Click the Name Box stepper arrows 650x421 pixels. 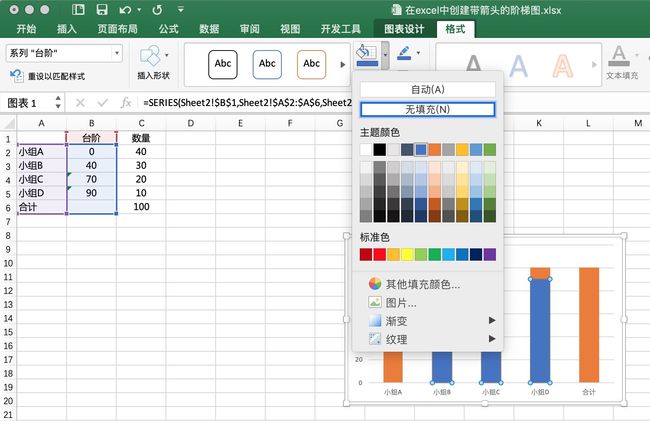coord(58,102)
